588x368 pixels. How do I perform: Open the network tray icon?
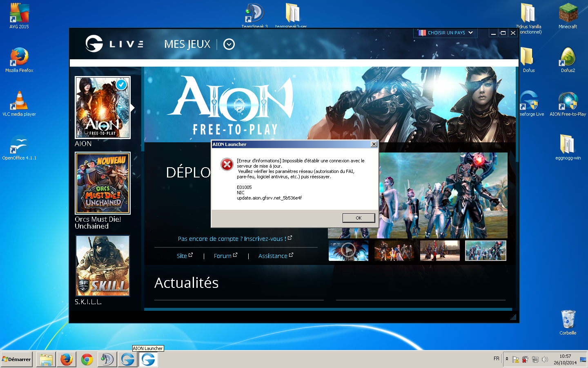(535, 359)
